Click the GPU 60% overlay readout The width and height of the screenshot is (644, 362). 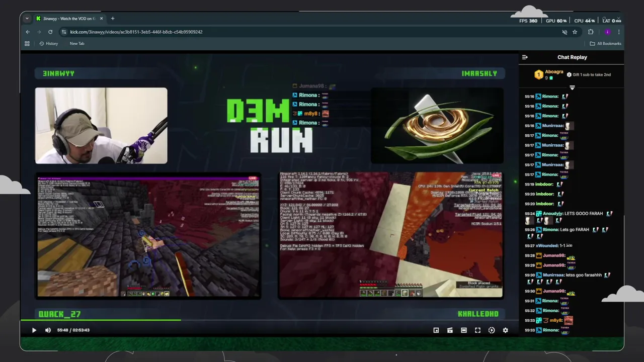tap(556, 21)
